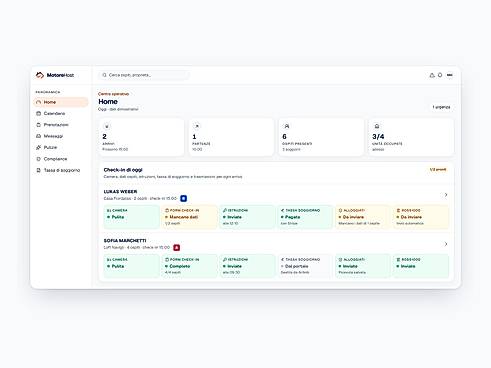The width and height of the screenshot is (491, 368).
Task: Expand Lukas Weber check-in with the chevron
Action: coord(446,195)
